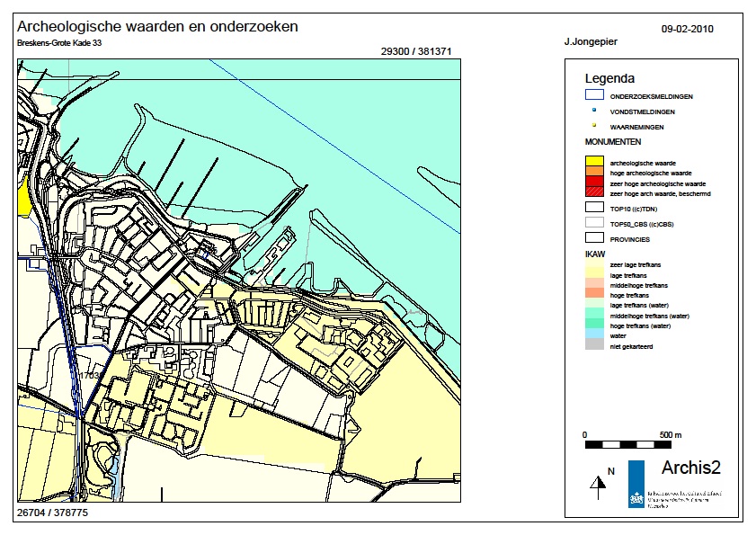Viewport: 756px width, 535px height.
Task: Click the yellow Waarnemingen dot symbol
Action: pyautogui.click(x=595, y=127)
